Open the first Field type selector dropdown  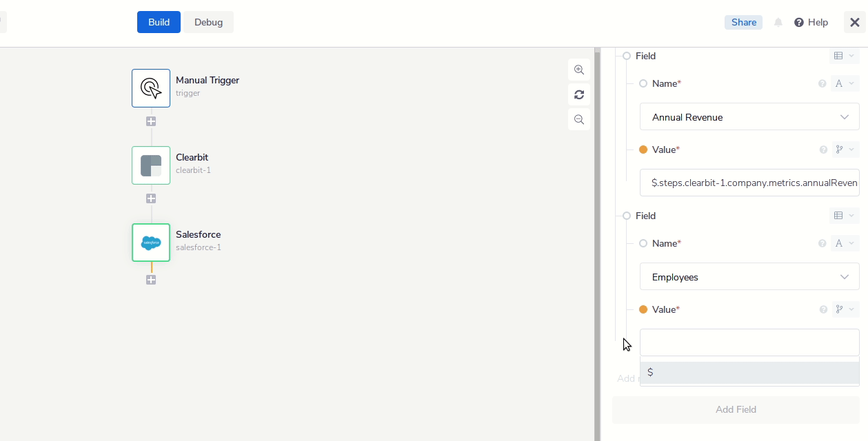pos(843,56)
